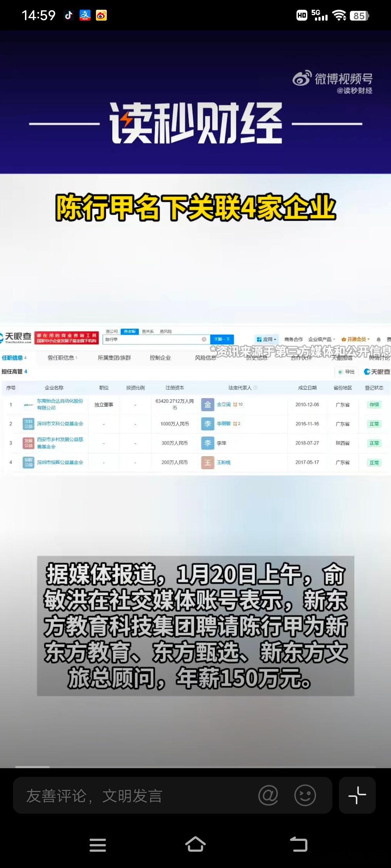Tap the 读秒财经 title banner
Image resolution: width=391 pixels, height=868 pixels.
click(196, 123)
